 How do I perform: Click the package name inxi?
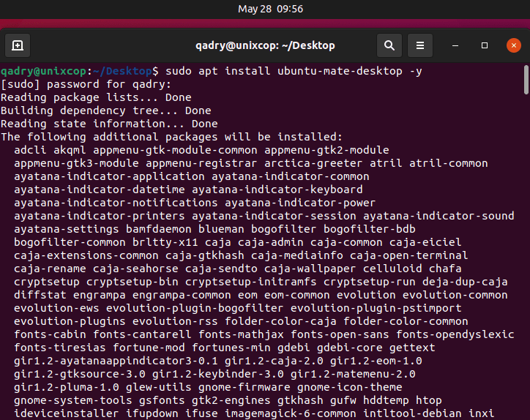point(482,414)
